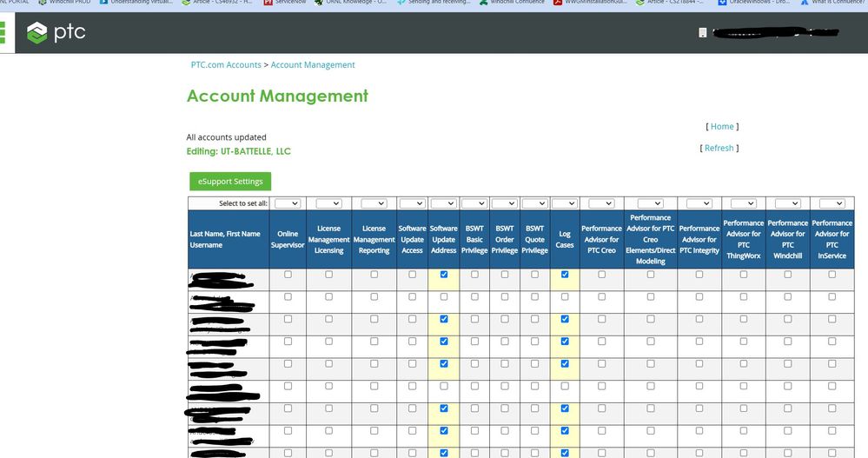Screen dimensions: 868x458
Task: Expand set-all dropdown for Performance Advisor PTC Integrity
Action: pos(699,203)
